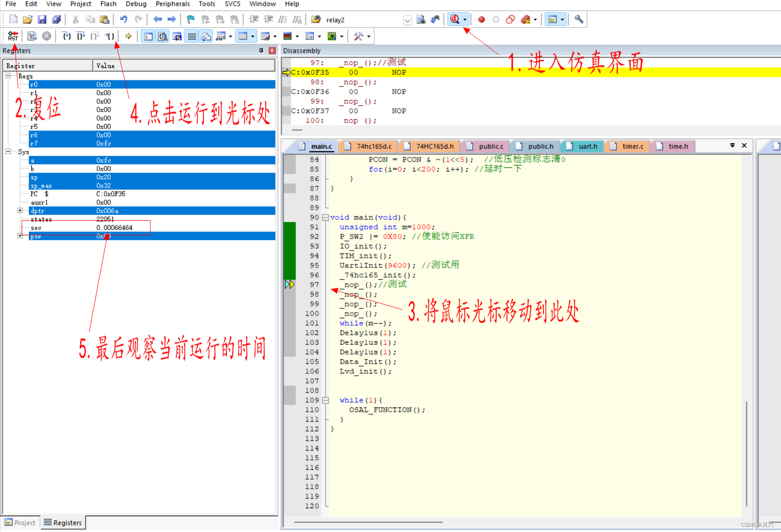Click the editor vertical scrollbar thumb
The width and height of the screenshot is (781, 532).
(746, 454)
